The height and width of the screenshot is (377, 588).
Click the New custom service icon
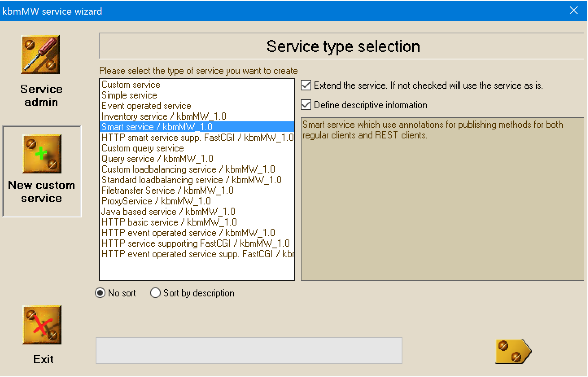pyautogui.click(x=42, y=154)
